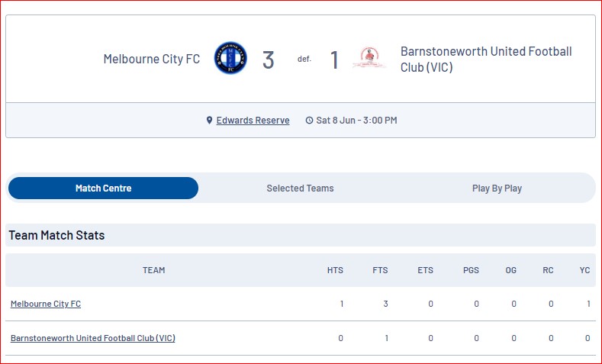The width and height of the screenshot is (602, 364).
Task: Click the PGS column header
Action: click(471, 270)
